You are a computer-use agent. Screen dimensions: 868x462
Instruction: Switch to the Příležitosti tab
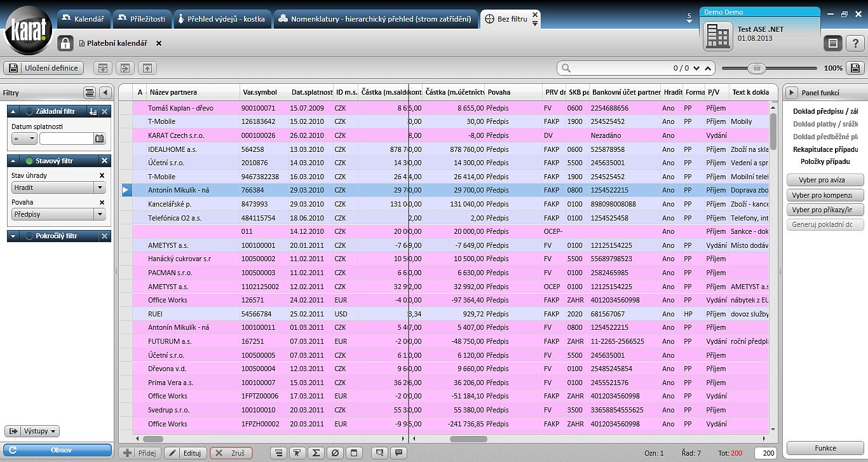click(142, 19)
